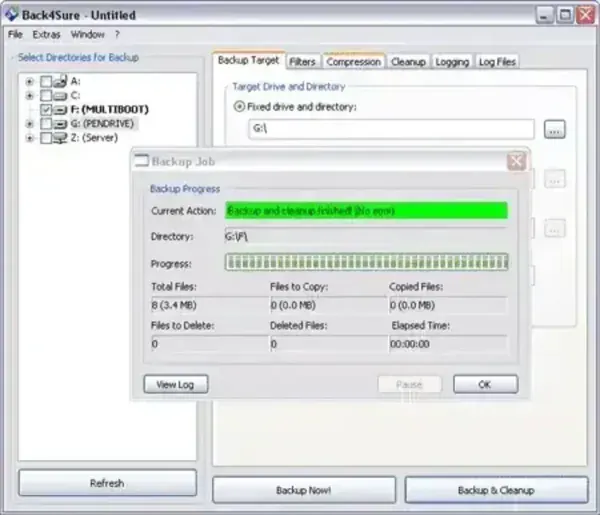Click the floppy drive icon for A:
The image size is (600, 515).
pos(60,81)
